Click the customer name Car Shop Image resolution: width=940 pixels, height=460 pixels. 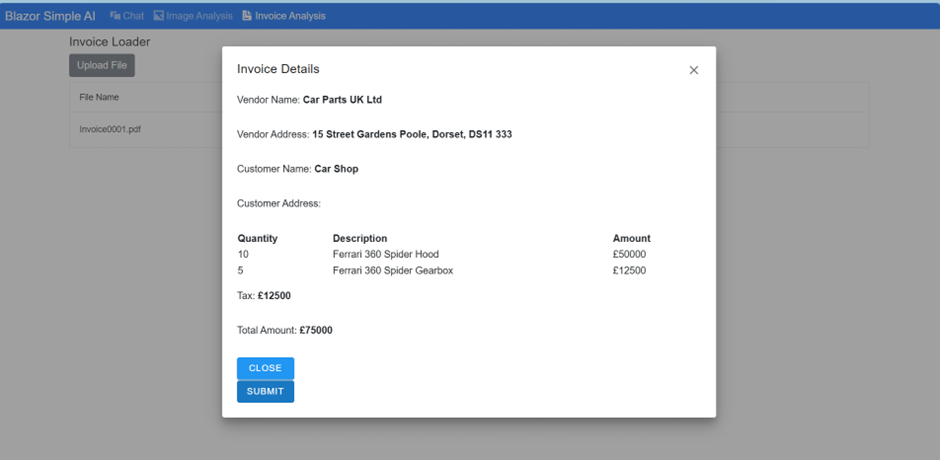[336, 169]
